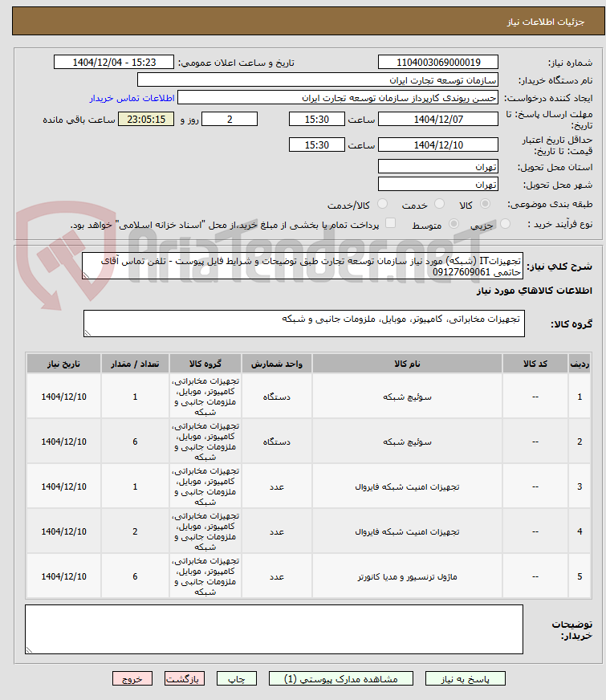Click the response deadline date 1404/12/07
Screen dimensions: 606x700
click(438, 119)
